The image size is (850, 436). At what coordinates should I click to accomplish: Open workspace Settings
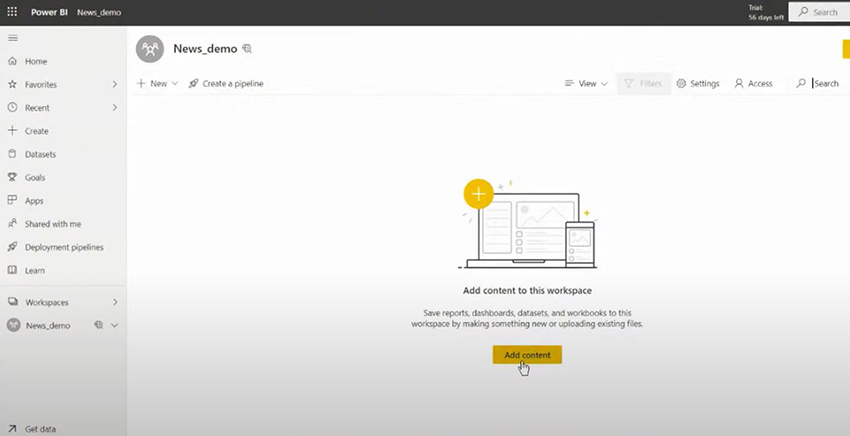698,84
